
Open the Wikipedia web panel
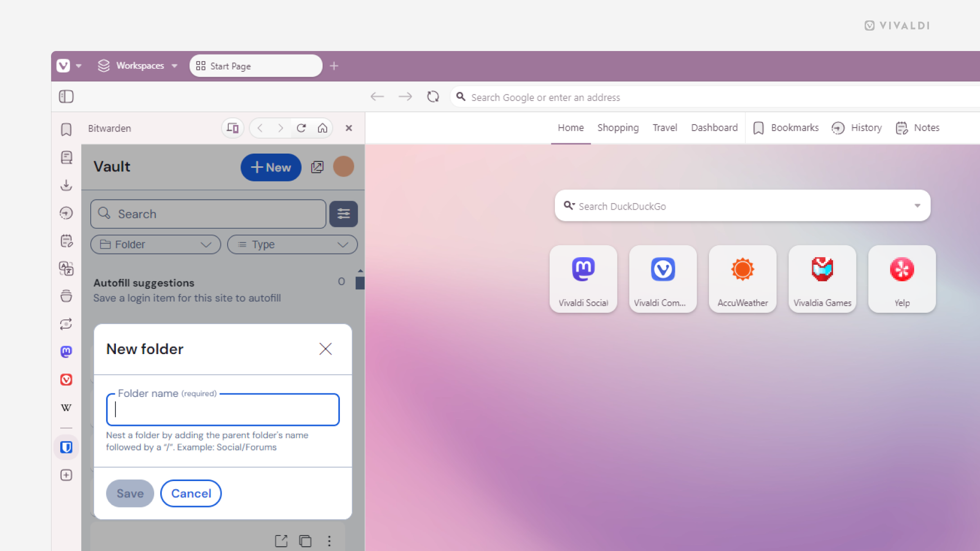pyautogui.click(x=66, y=407)
